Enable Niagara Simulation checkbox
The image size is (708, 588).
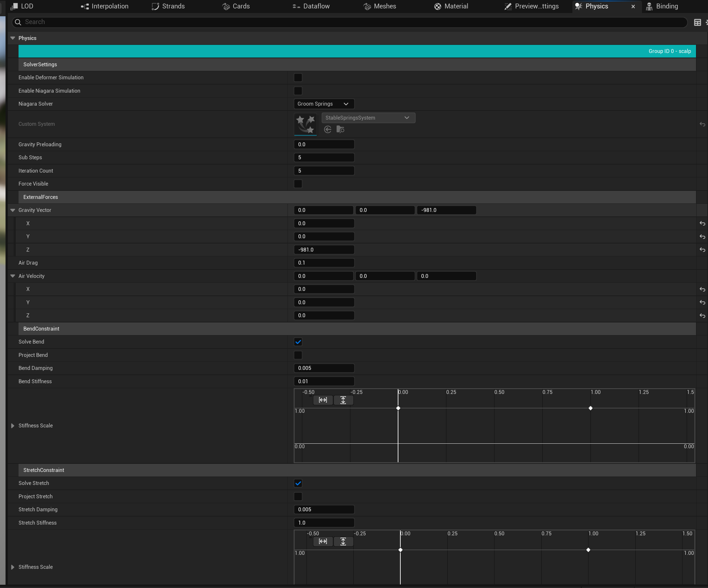coord(298,91)
